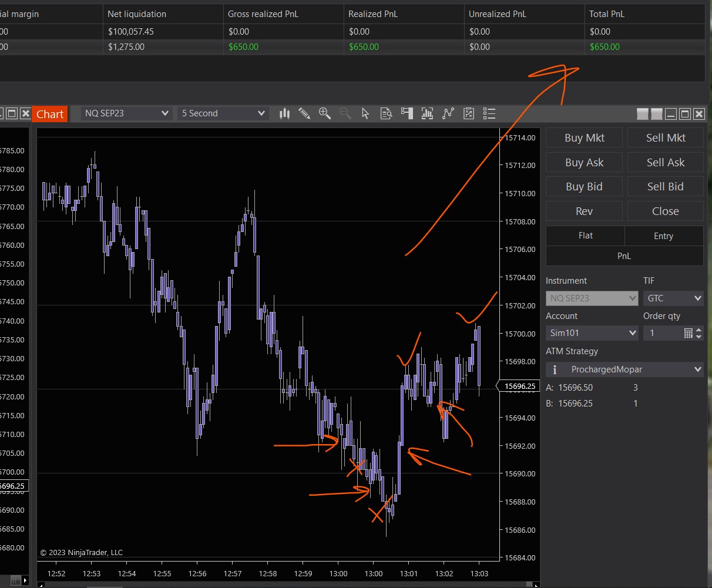Click the Rev button
The height and width of the screenshot is (588, 712).
click(585, 211)
